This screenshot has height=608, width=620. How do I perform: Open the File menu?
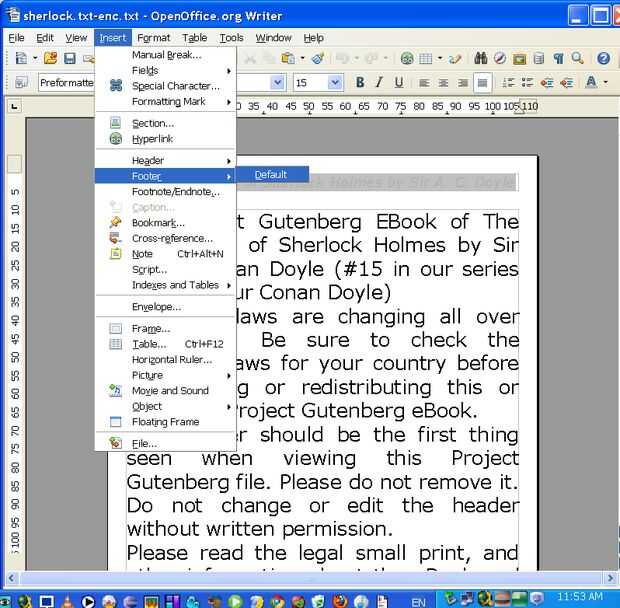tap(16, 38)
